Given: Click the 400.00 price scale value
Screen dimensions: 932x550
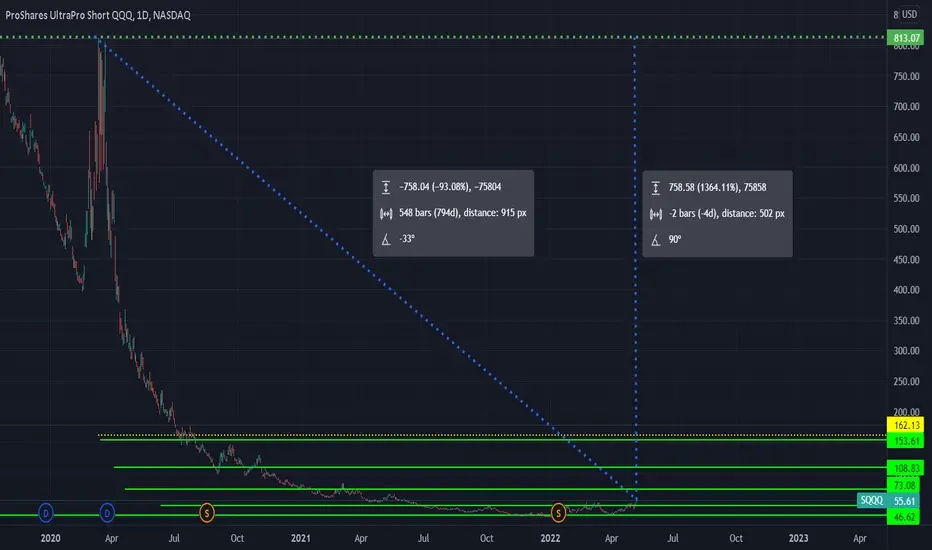Looking at the screenshot, I should (x=906, y=290).
